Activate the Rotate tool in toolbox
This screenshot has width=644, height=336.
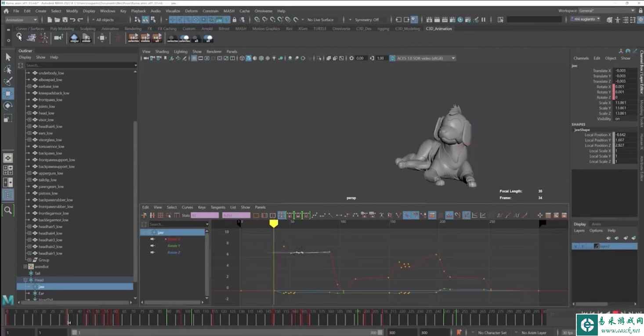(x=8, y=106)
